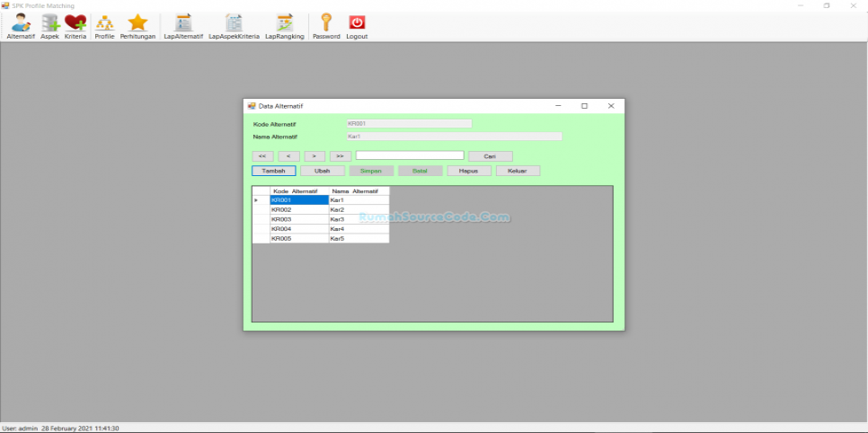
Task: Select the Kar1 cell in the grid
Action: (359, 200)
